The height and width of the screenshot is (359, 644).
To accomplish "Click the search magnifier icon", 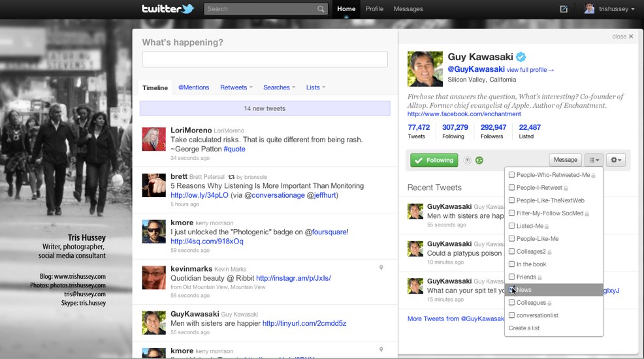I will click(x=321, y=9).
